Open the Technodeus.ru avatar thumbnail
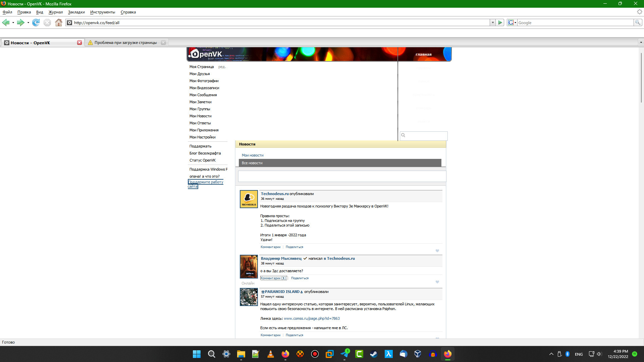Image resolution: width=644 pixels, height=362 pixels. [x=249, y=199]
